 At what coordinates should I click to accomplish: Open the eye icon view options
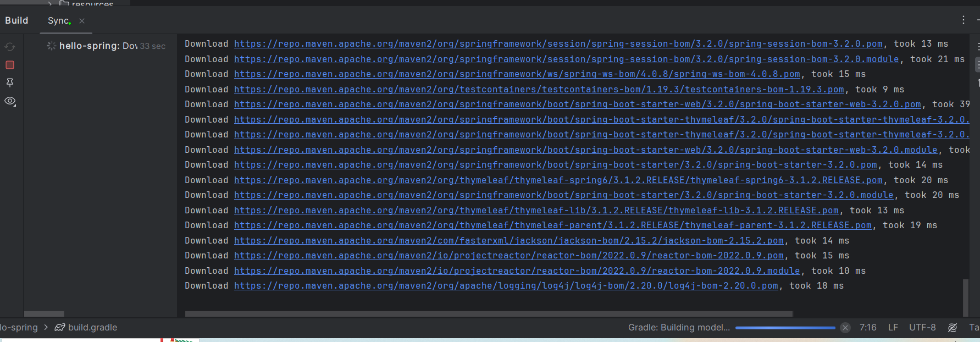click(x=10, y=101)
